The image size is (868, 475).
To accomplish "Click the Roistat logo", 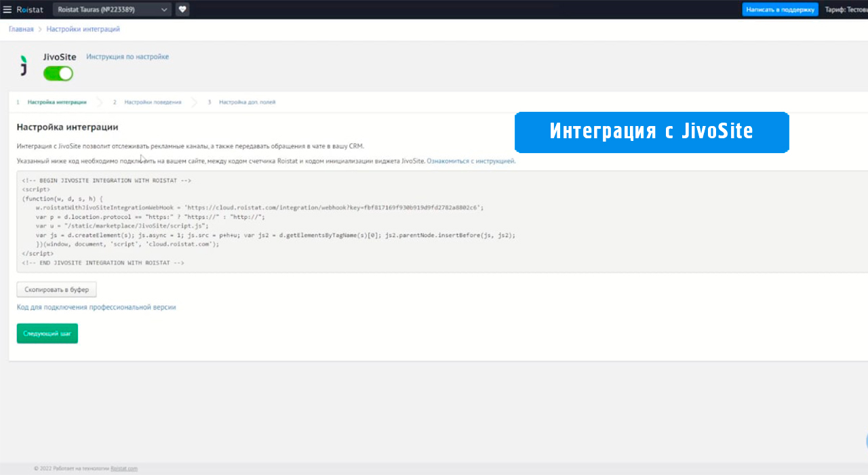I will [x=30, y=9].
